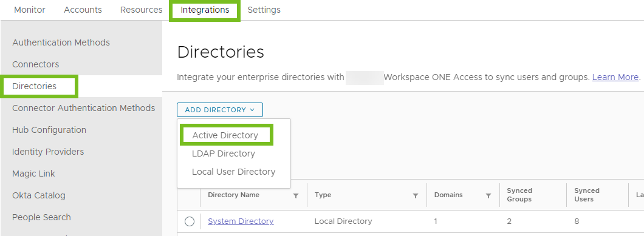644x236 pixels.
Task: Go to the Settings tab
Action: point(264,10)
